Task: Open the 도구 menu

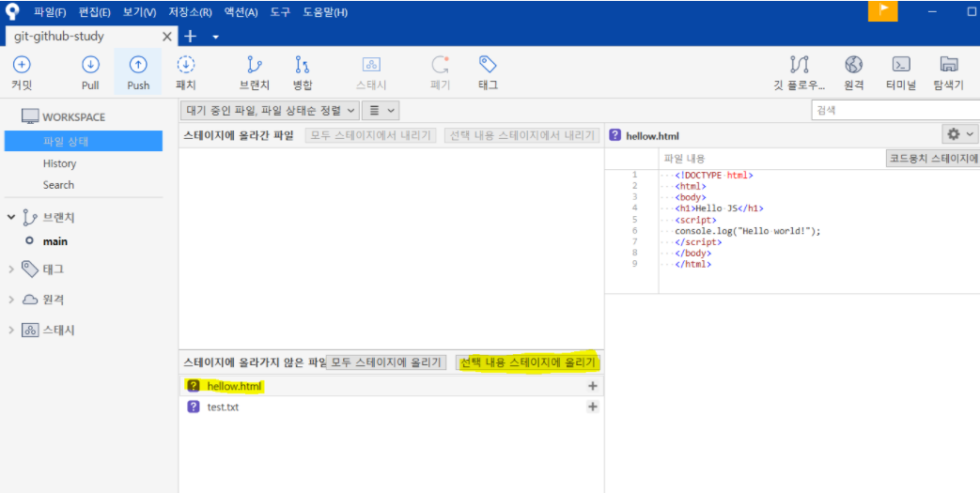Action: point(280,12)
